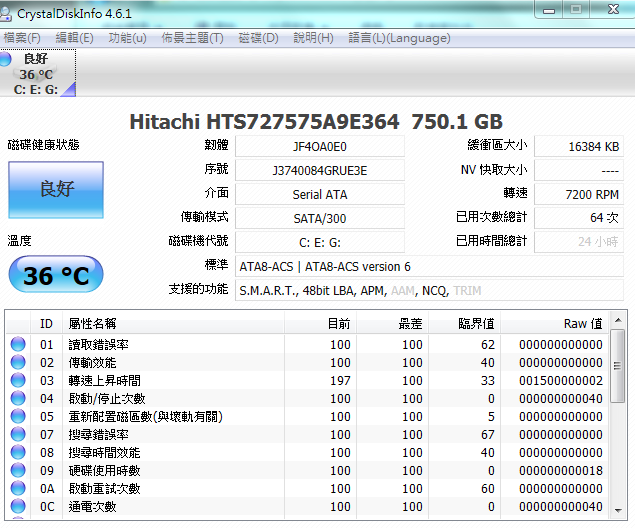Select the 轉速上昇時間 attribute row
Image resolution: width=635 pixels, height=528 pixels.
point(307,381)
